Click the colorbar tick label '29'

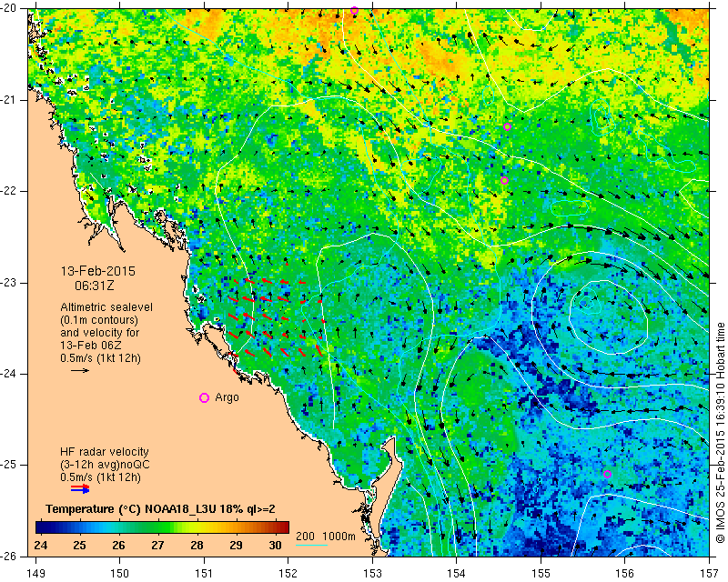(236, 545)
